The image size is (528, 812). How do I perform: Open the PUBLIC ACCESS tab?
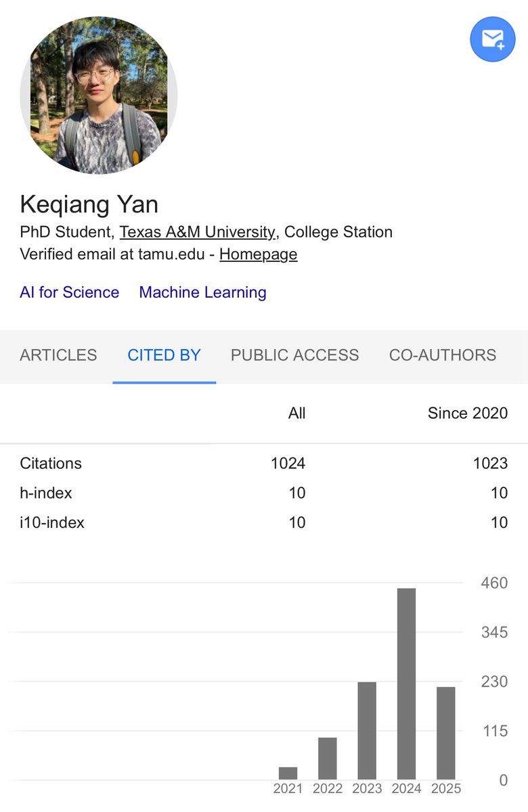pyautogui.click(x=295, y=355)
